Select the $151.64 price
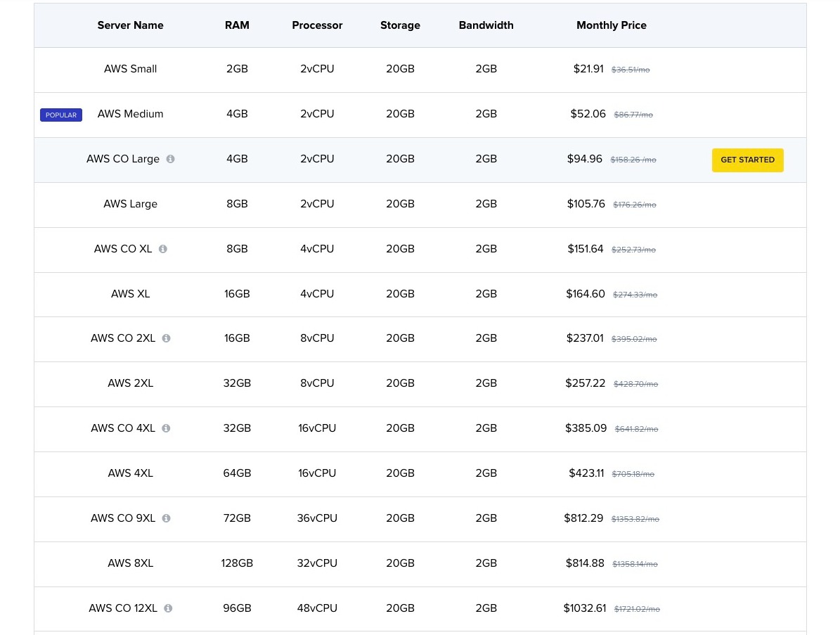Screen dimensions: 840x635 [x=585, y=249]
